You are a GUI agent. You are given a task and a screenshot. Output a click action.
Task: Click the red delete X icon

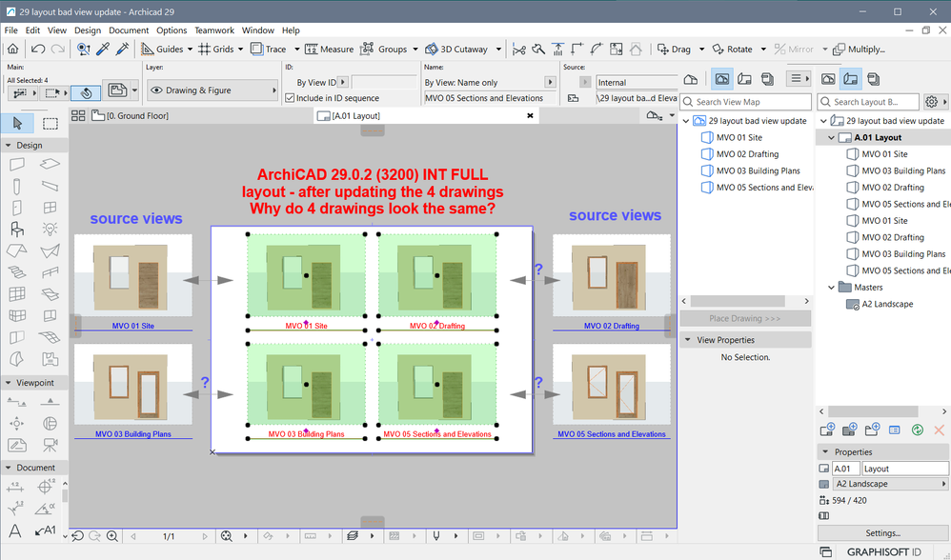click(939, 430)
